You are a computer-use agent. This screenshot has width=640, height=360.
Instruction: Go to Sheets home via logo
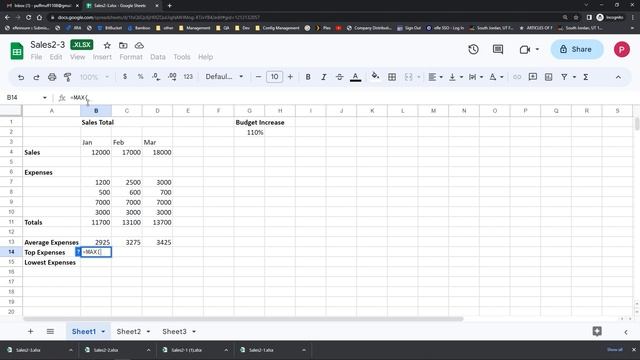click(x=17, y=51)
